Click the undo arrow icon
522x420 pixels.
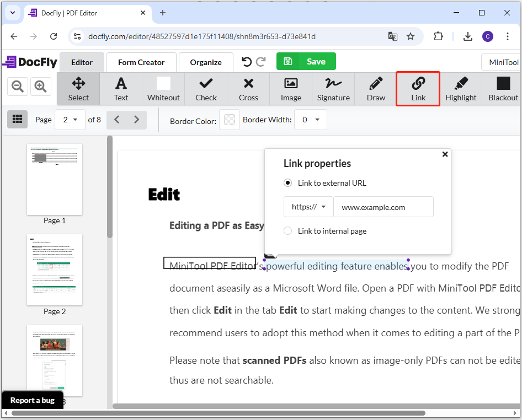click(247, 62)
